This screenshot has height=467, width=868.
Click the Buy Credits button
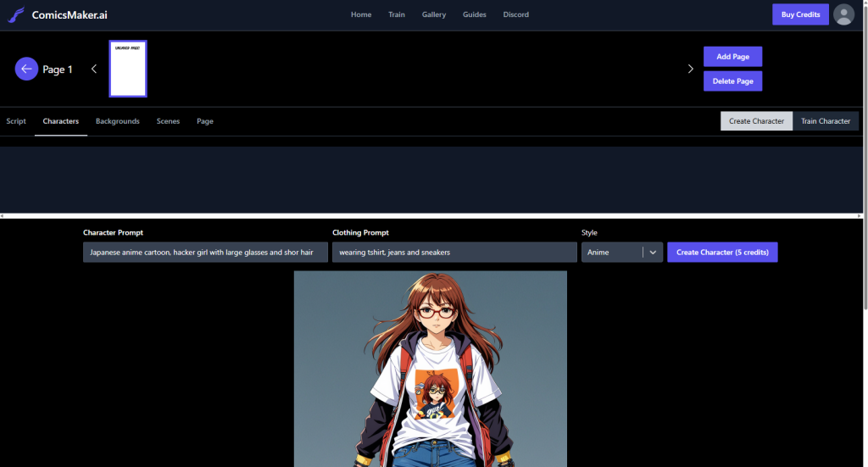coord(800,14)
